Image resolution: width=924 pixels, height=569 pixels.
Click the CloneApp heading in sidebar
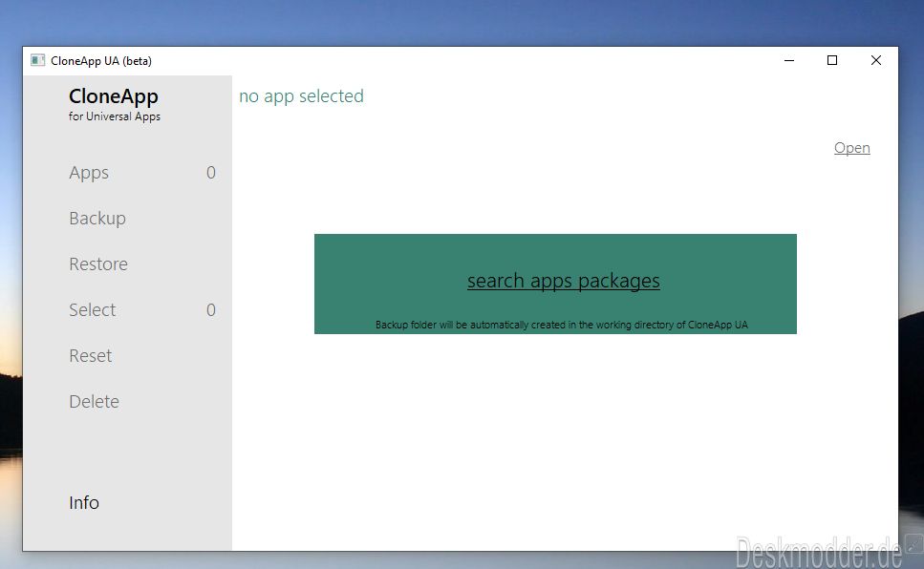[x=113, y=96]
